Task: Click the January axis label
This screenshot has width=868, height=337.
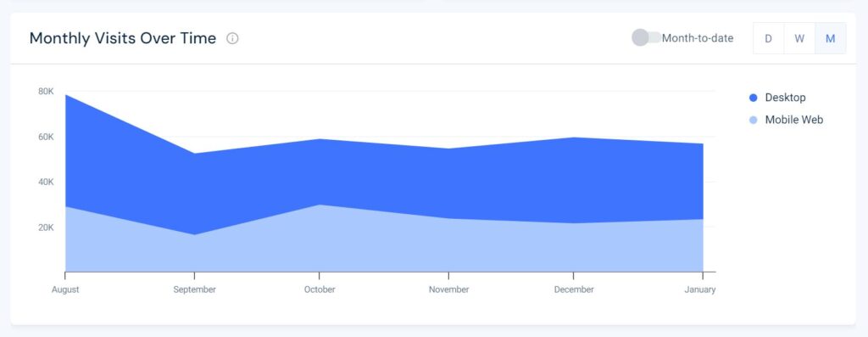Action: pyautogui.click(x=702, y=289)
